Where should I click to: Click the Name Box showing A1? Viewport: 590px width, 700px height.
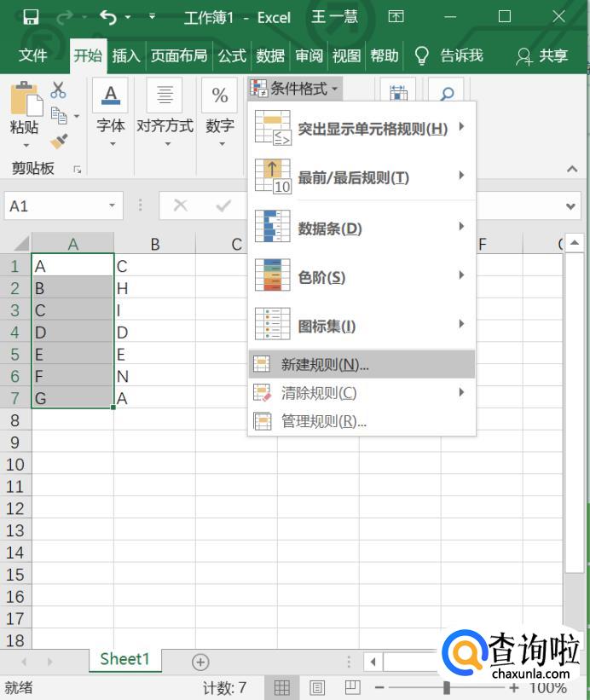pos(55,205)
